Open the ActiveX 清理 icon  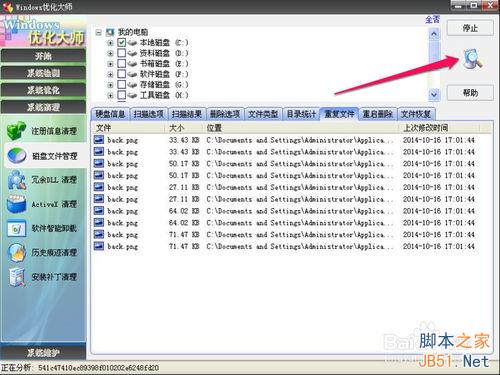click(17, 204)
